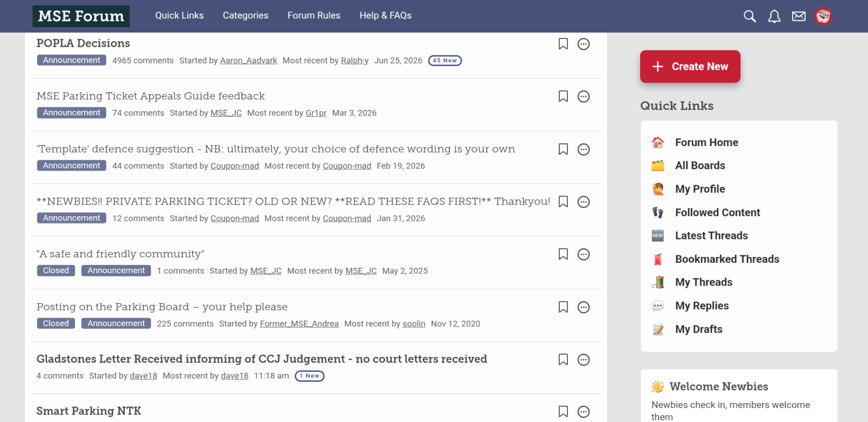The image size is (868, 422).
Task: Bookmark the POPLA Decisions thread
Action: 563,44
